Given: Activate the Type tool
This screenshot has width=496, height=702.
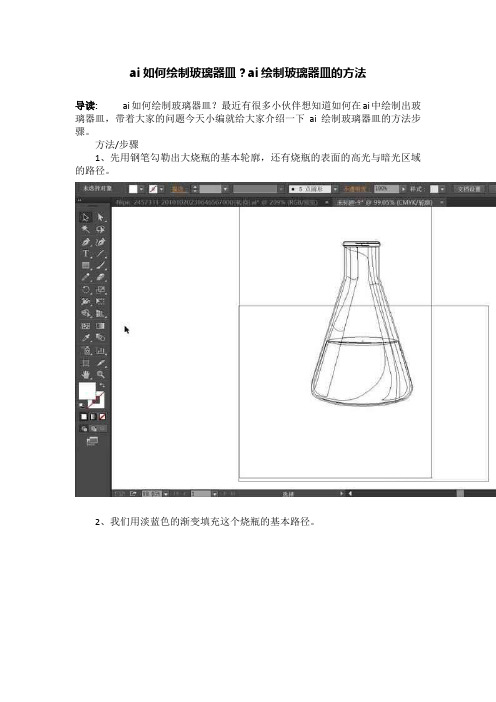Looking at the screenshot, I should tap(86, 253).
